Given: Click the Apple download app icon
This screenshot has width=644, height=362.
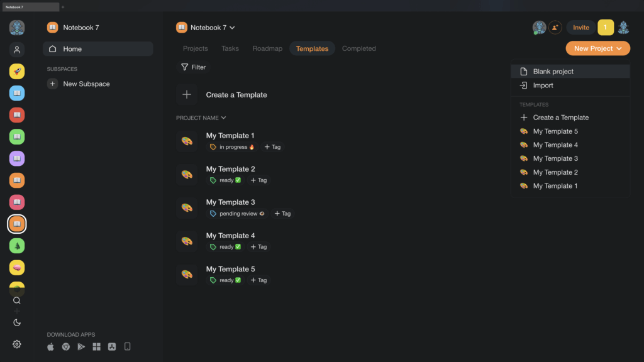Looking at the screenshot, I should point(51,346).
